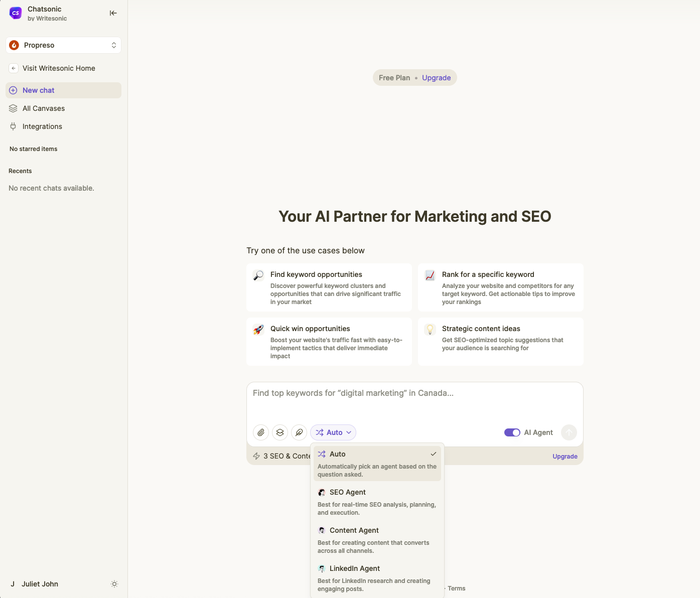Open the Terms link at page bottom
700x598 pixels.
pos(457,588)
